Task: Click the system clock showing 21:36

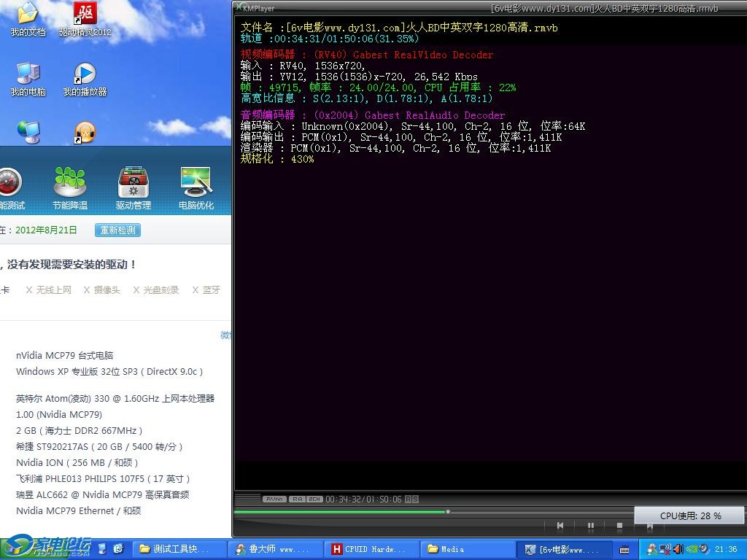Action: (726, 549)
